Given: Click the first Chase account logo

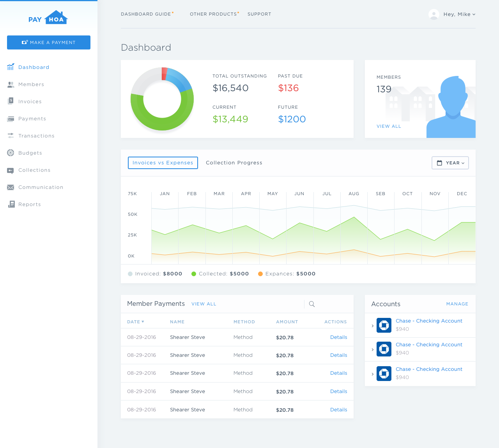Looking at the screenshot, I should 384,325.
